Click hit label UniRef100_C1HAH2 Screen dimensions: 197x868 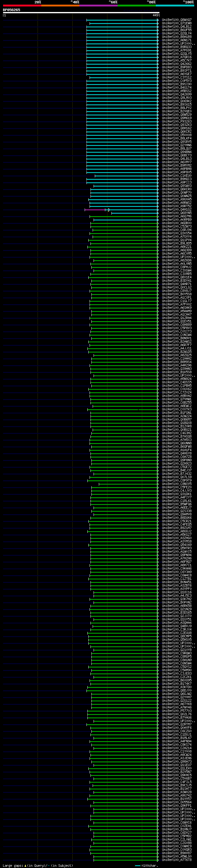click(x=176, y=358)
